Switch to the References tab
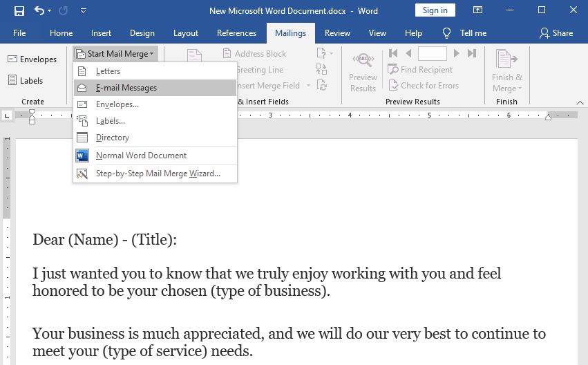This screenshot has height=365, width=588. click(x=236, y=33)
